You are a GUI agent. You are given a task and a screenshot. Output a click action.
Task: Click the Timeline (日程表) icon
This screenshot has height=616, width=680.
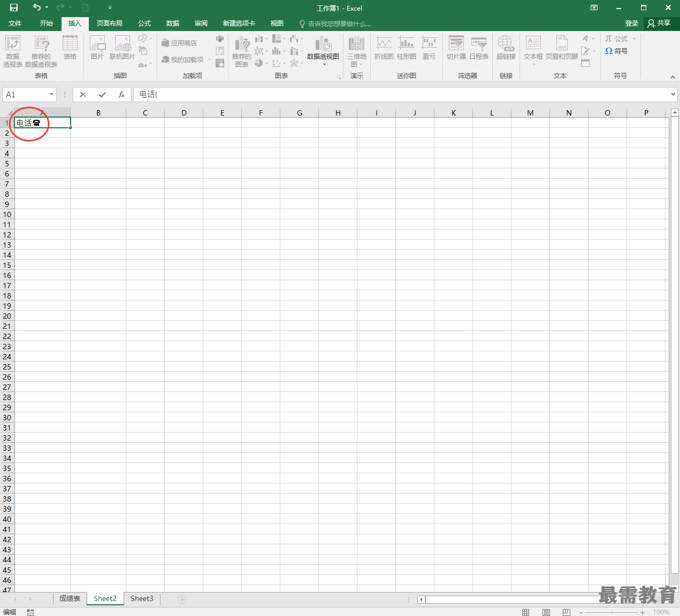pyautogui.click(x=479, y=48)
